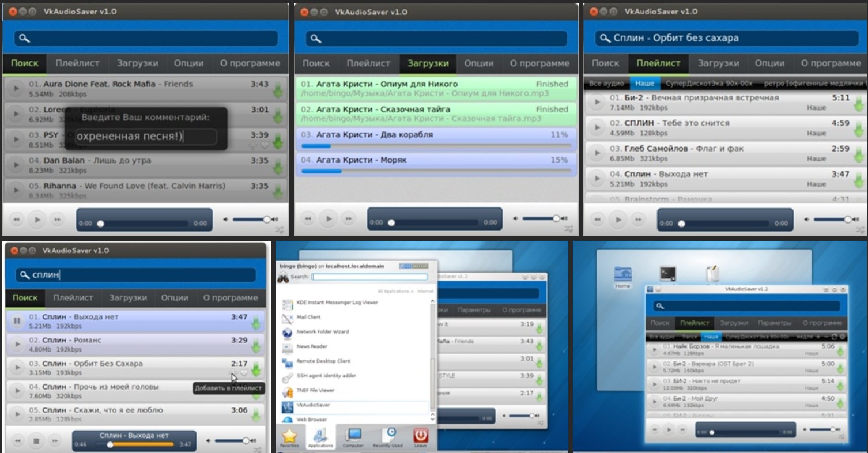
Task: Pause the highlighted track "01. Сплин - Выхода нет"
Action: (17, 321)
